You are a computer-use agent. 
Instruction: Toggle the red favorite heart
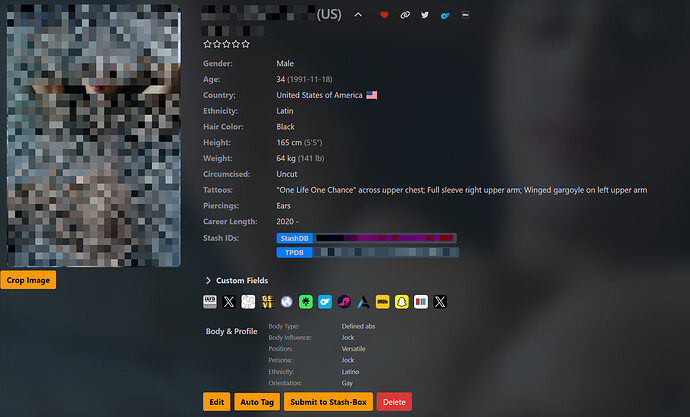[x=384, y=15]
